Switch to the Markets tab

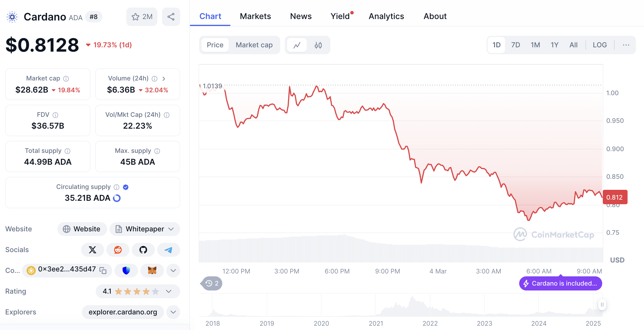255,16
